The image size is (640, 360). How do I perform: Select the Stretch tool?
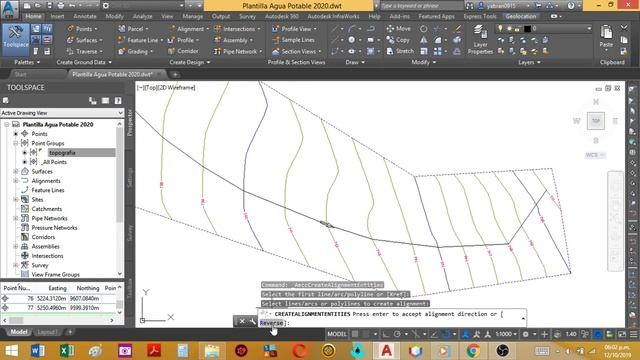[x=400, y=51]
